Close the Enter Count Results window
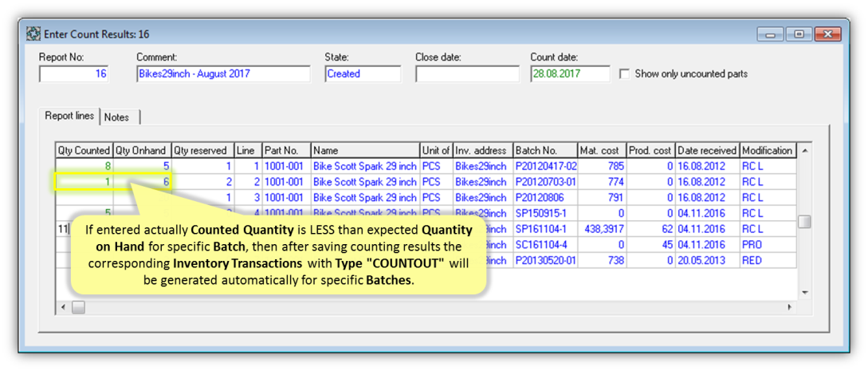Screen dimensions: 868x371 pyautogui.click(x=828, y=34)
